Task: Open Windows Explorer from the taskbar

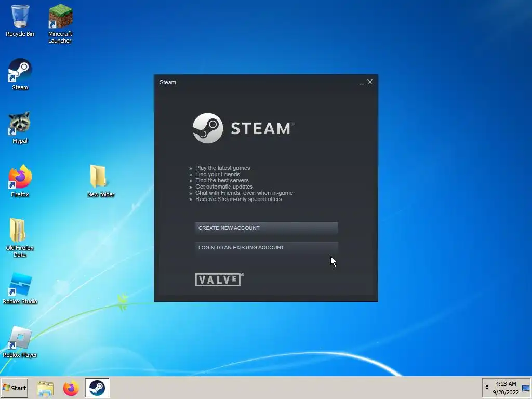Action: 45,388
